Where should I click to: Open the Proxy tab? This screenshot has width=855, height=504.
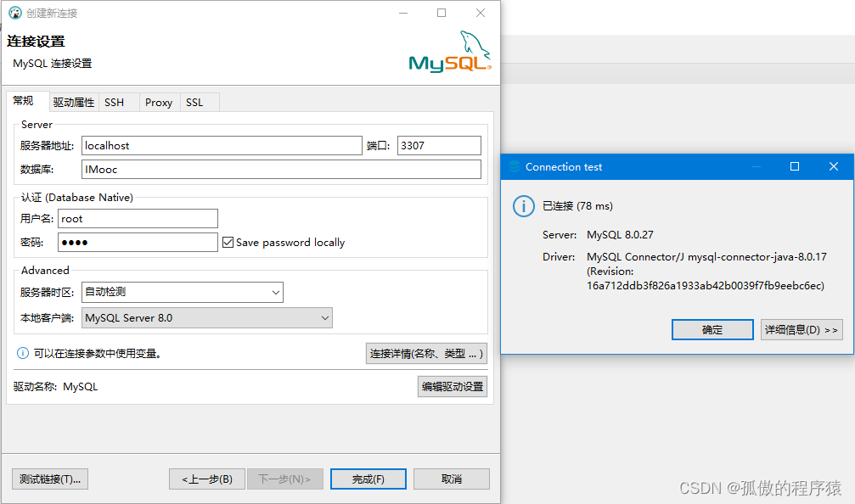(x=159, y=103)
